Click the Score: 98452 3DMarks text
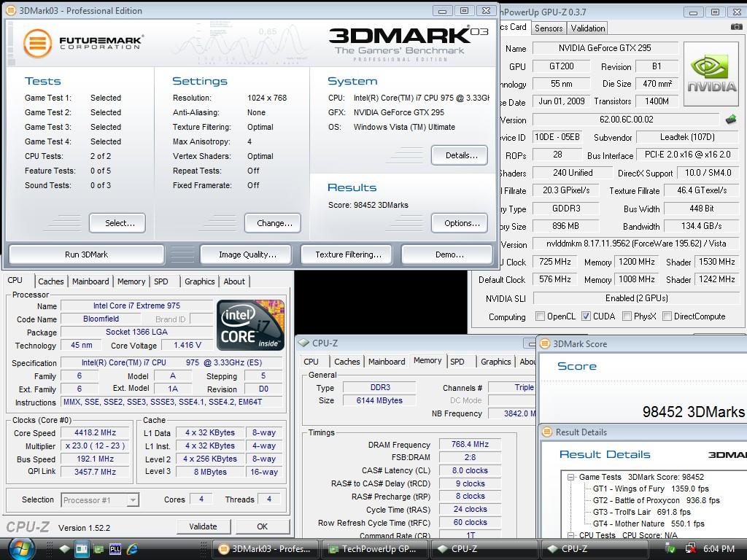This screenshot has width=747, height=560. point(368,205)
